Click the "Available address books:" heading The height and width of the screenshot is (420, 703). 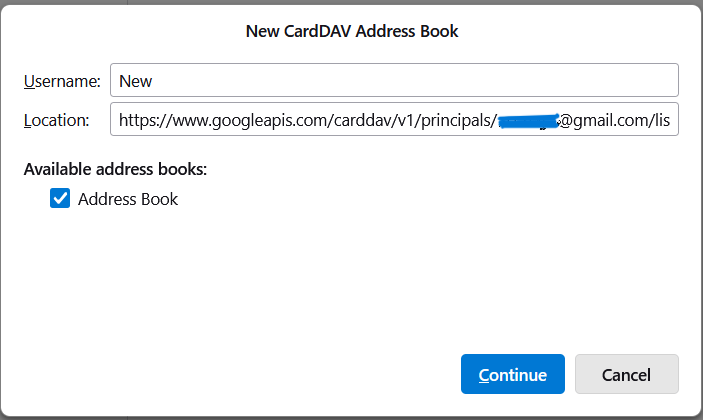pos(115,169)
